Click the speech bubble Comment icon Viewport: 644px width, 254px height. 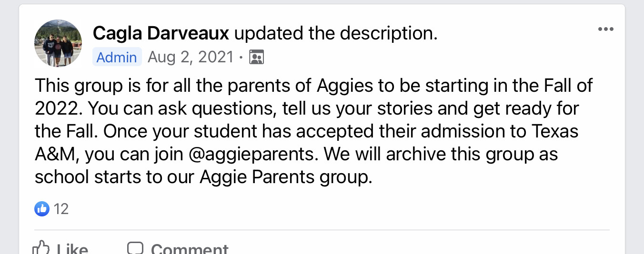[x=135, y=248]
